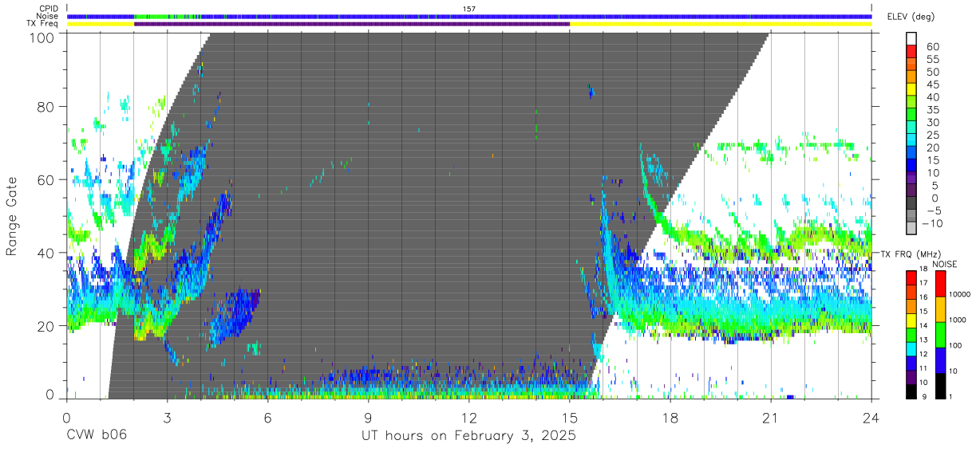Pick the black segment of the TX FRQ colorbar
Viewport: 980px width, 452px height.
pos(911,391)
